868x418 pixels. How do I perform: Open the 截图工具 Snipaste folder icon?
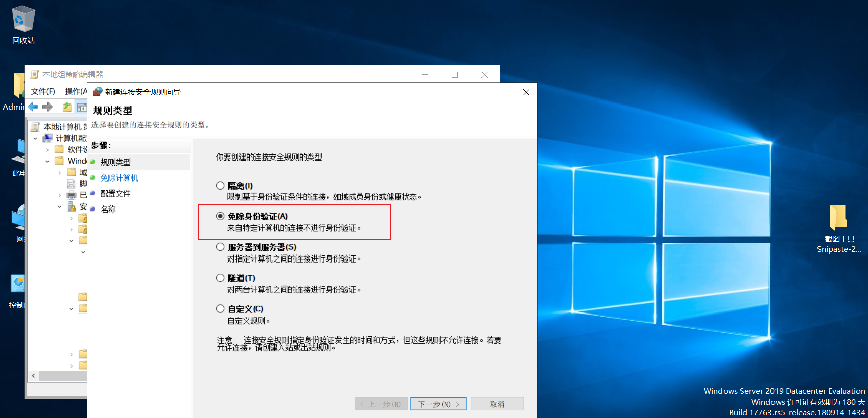point(839,228)
